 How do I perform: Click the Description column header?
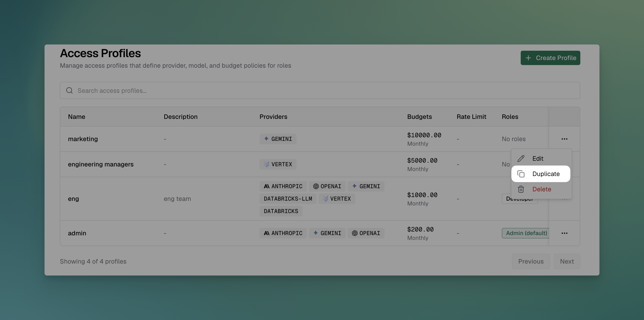[x=181, y=117]
